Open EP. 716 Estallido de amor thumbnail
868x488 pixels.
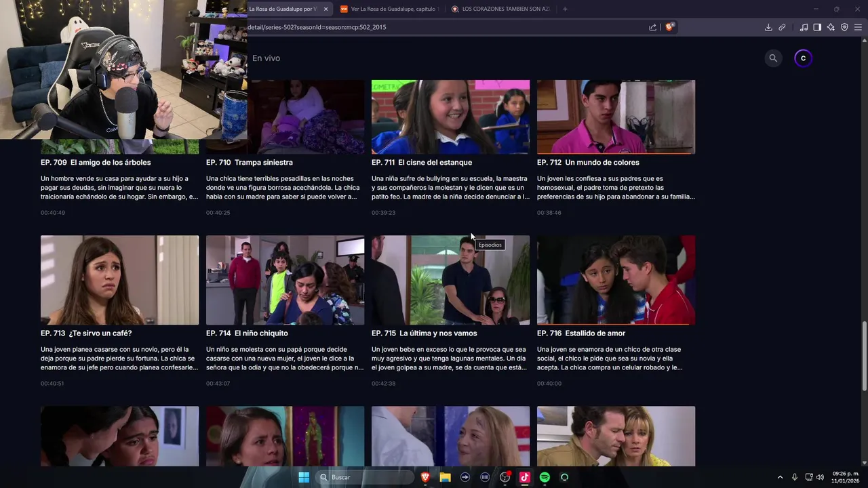(616, 280)
